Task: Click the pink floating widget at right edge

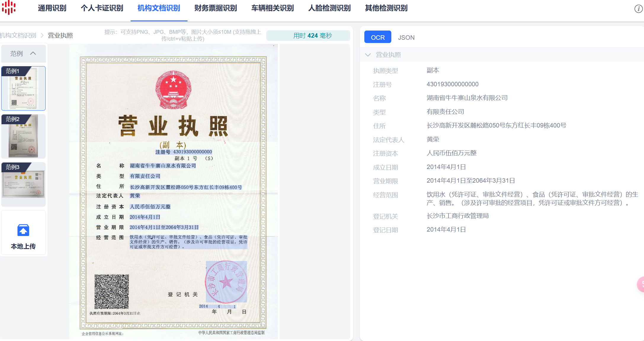Action: 641,284
